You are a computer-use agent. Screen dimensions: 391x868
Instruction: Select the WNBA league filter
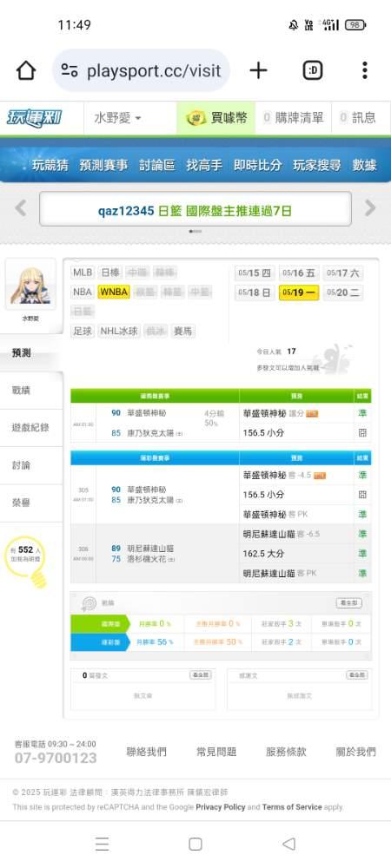114,292
